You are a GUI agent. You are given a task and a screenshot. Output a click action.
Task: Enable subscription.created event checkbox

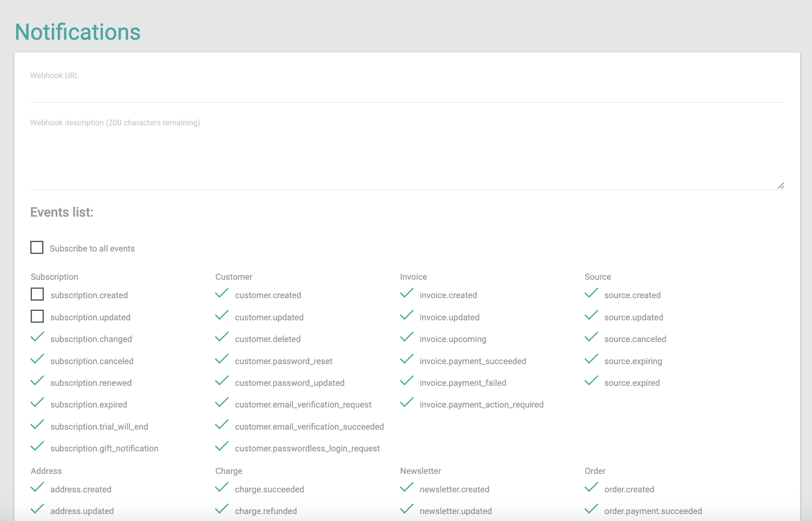(37, 294)
